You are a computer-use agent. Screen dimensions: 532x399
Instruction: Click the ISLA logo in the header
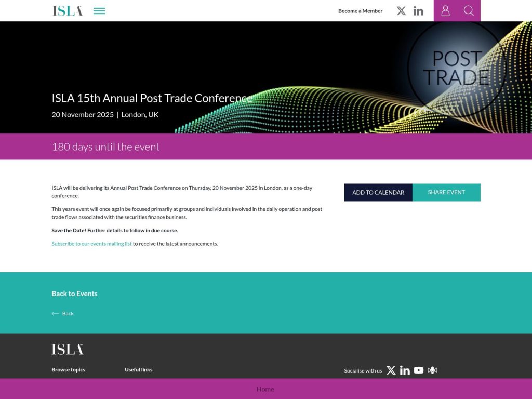(66, 10)
